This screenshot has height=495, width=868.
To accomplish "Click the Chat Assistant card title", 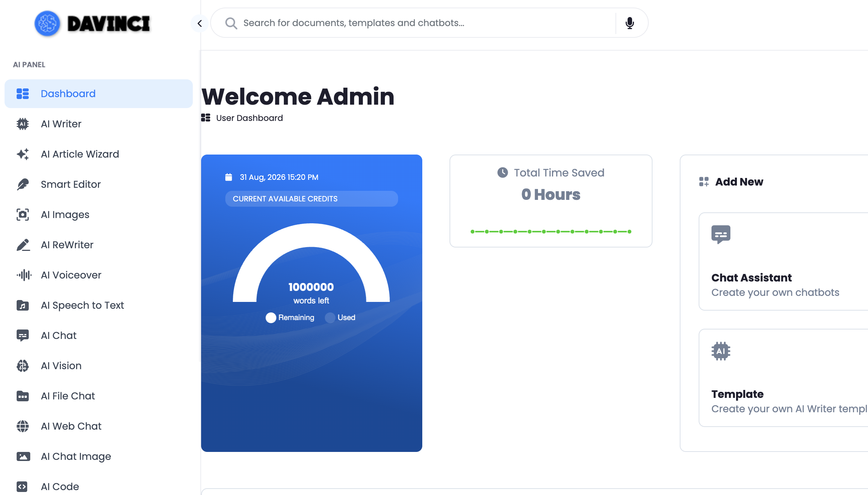I will (x=752, y=278).
